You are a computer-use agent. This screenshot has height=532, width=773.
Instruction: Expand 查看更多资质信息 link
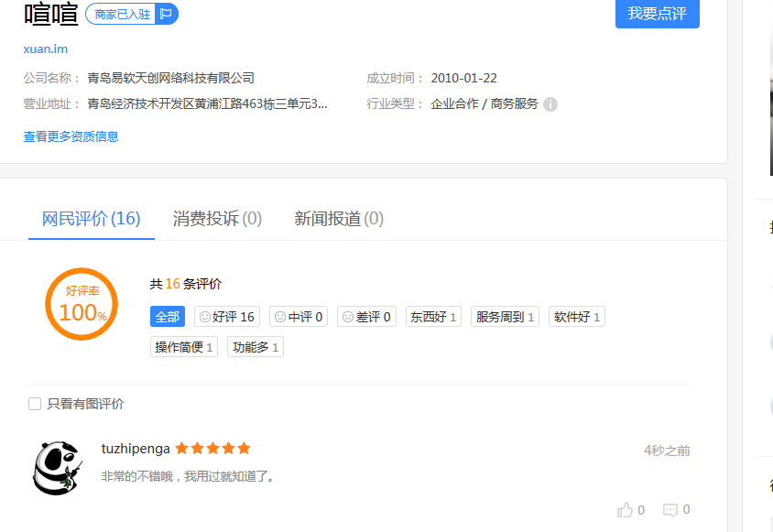(71, 136)
